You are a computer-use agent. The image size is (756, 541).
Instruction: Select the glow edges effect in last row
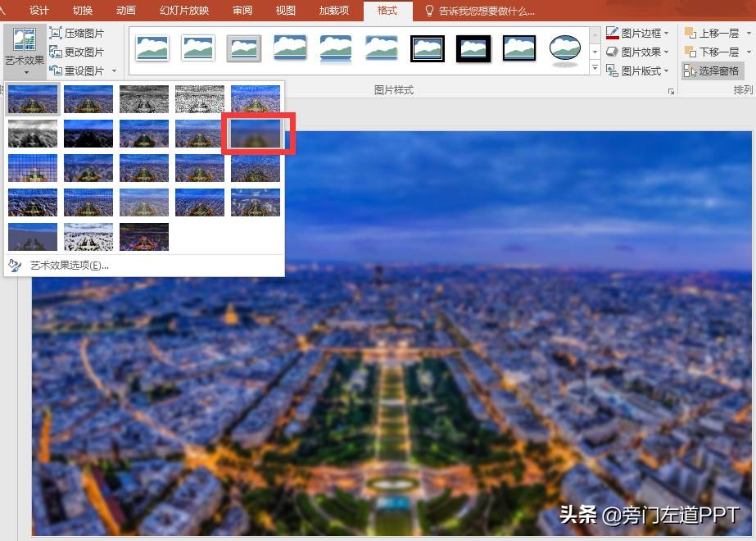(143, 236)
